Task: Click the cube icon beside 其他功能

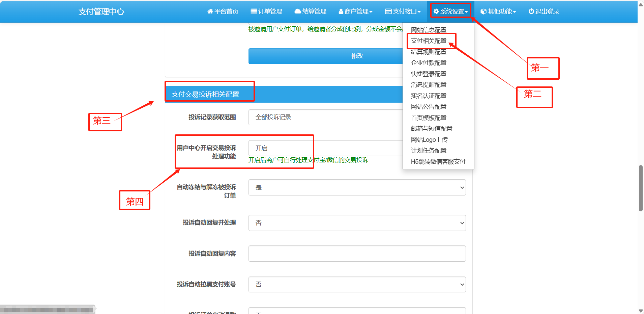Action: (x=483, y=11)
